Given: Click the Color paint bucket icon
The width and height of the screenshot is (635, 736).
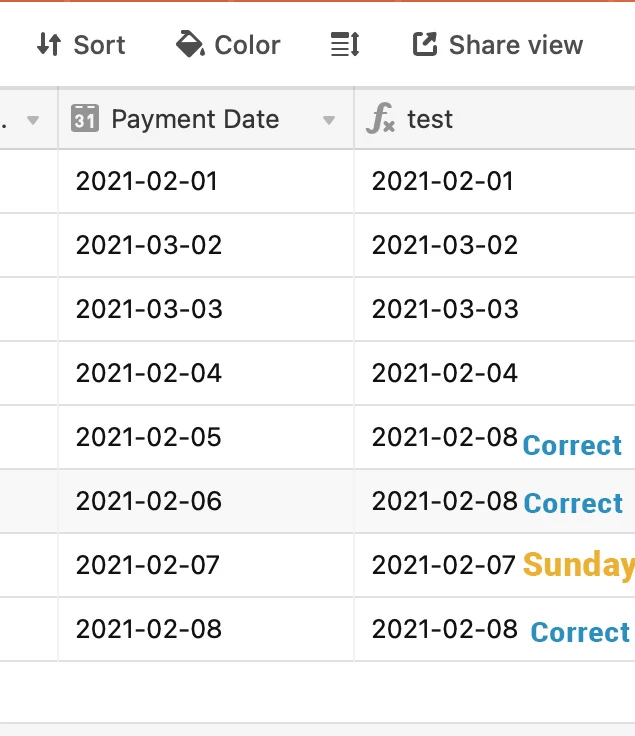Looking at the screenshot, I should tap(190, 44).
